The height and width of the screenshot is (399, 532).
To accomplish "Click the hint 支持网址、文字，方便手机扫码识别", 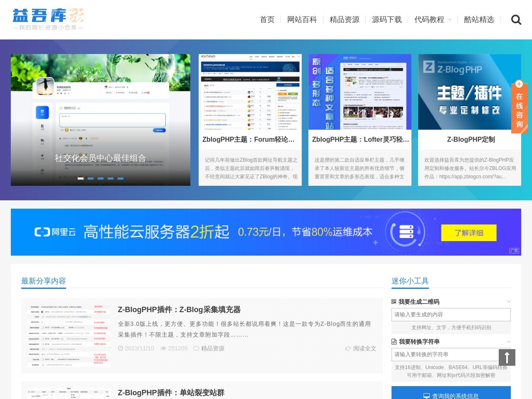I will (x=451, y=328).
